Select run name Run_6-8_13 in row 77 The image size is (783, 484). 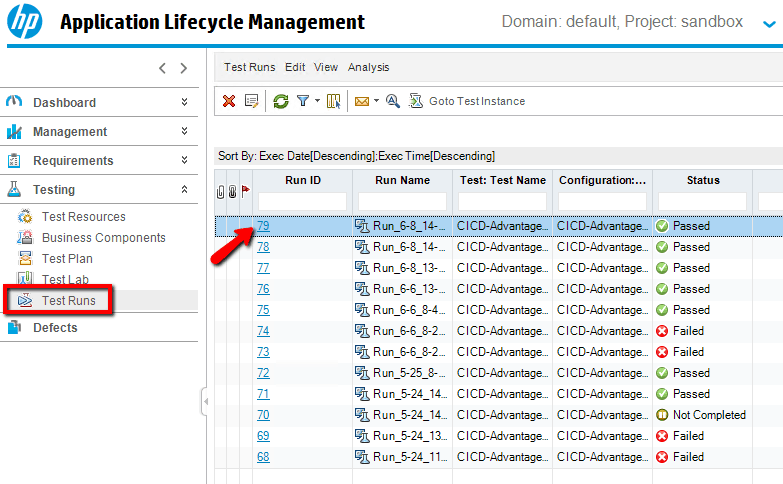(409, 268)
